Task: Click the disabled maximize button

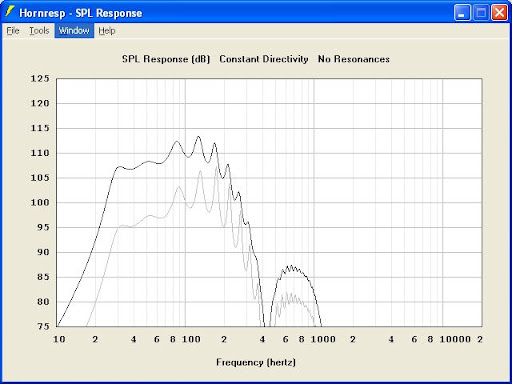Action: pyautogui.click(x=481, y=13)
